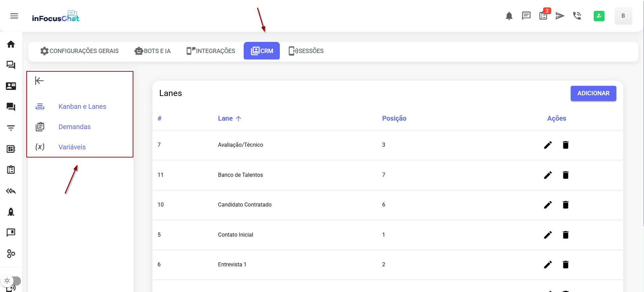The image size is (644, 292).
Task: Delete the Contato Inicial lane
Action: coord(566,235)
